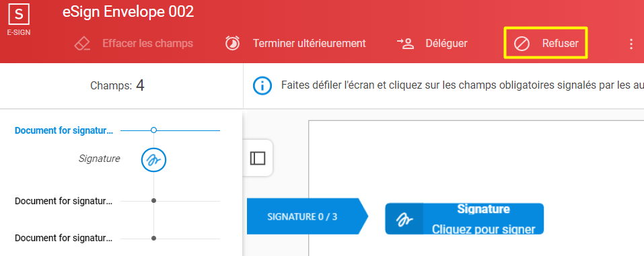Select the circled Signature icon in the sidebar
This screenshot has width=644, height=256.
tap(153, 160)
